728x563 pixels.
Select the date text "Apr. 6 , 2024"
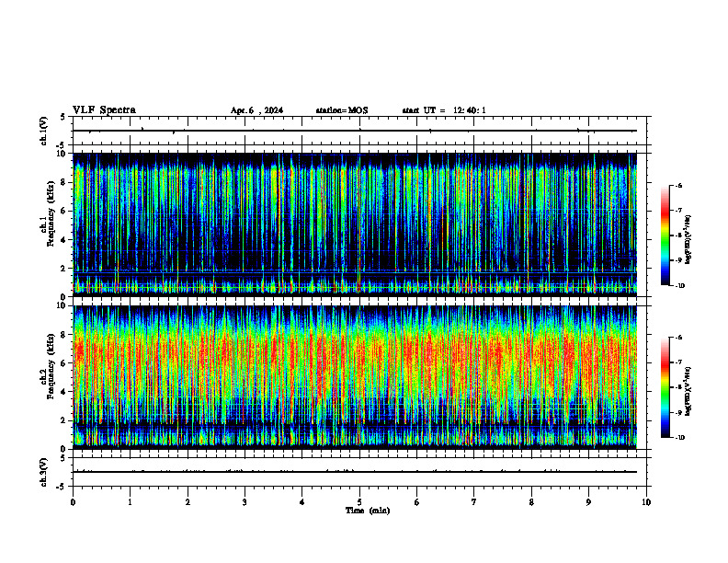tap(256, 110)
